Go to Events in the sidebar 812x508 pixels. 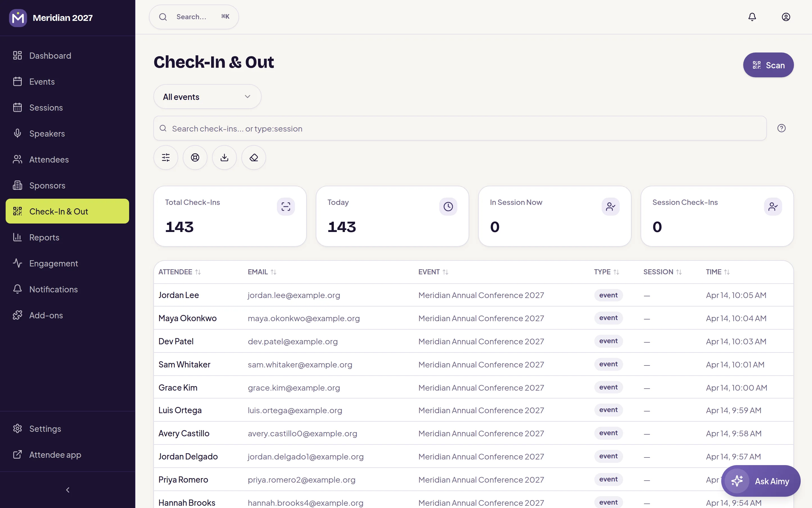(67, 81)
